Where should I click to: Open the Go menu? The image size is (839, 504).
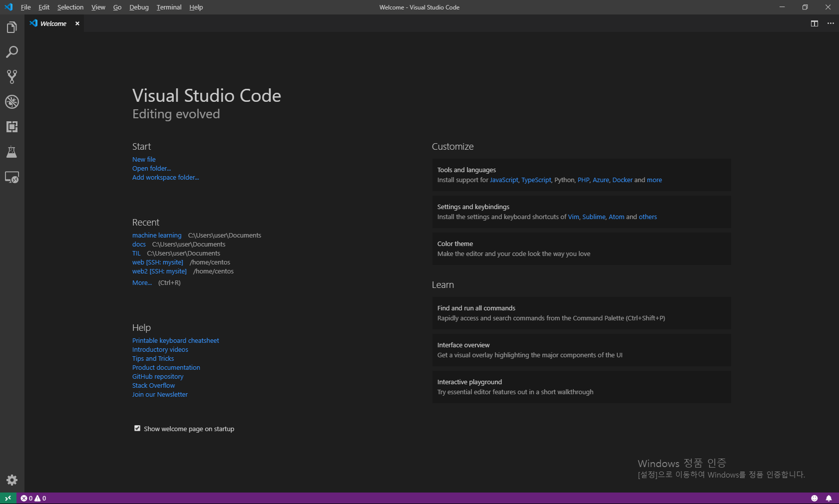click(x=117, y=7)
